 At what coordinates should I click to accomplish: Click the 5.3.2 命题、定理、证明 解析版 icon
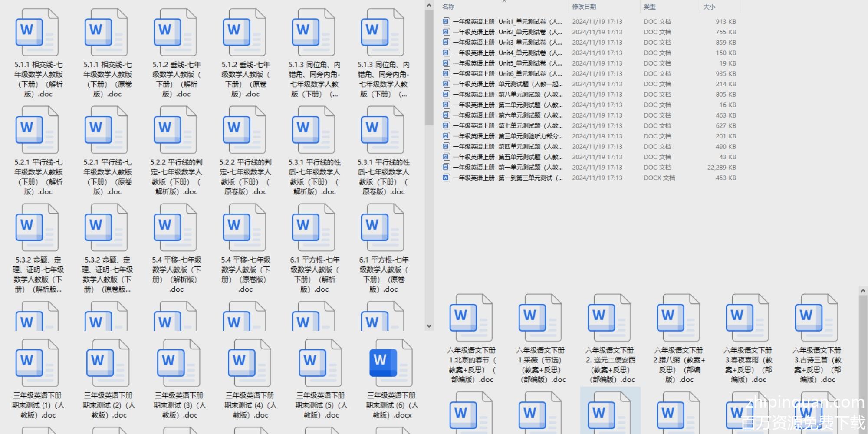tap(37, 228)
